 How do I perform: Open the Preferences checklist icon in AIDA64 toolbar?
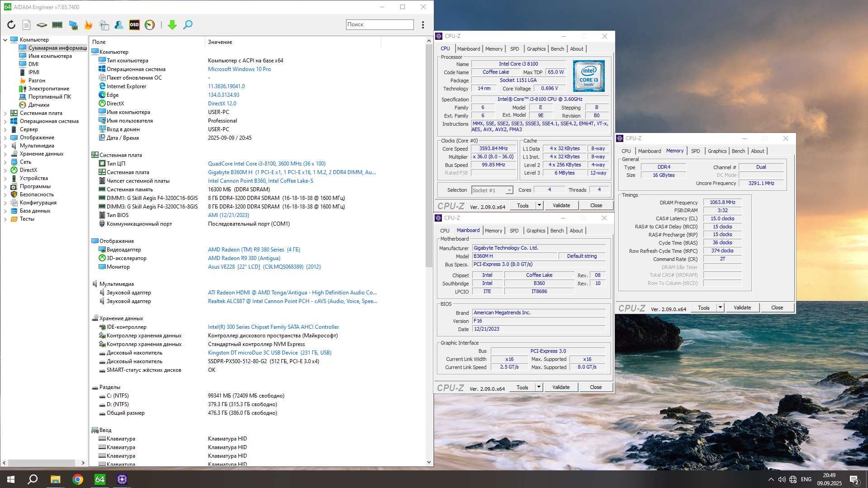pos(104,25)
